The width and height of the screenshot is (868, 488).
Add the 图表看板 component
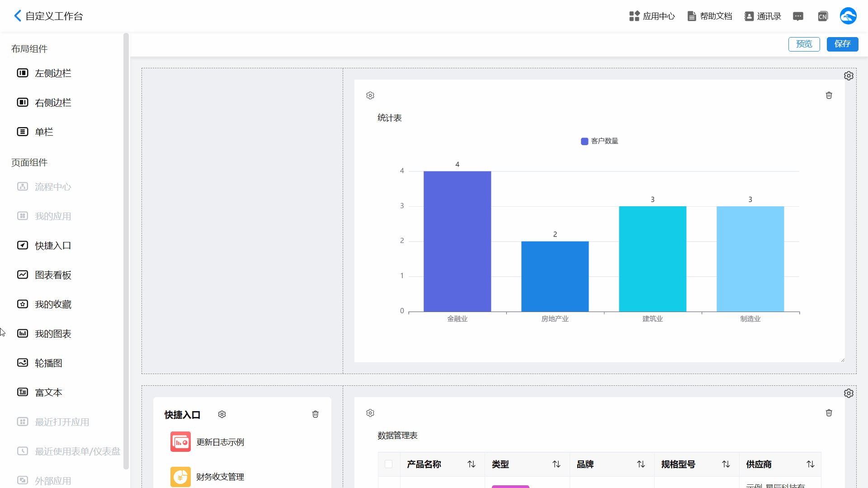point(44,275)
